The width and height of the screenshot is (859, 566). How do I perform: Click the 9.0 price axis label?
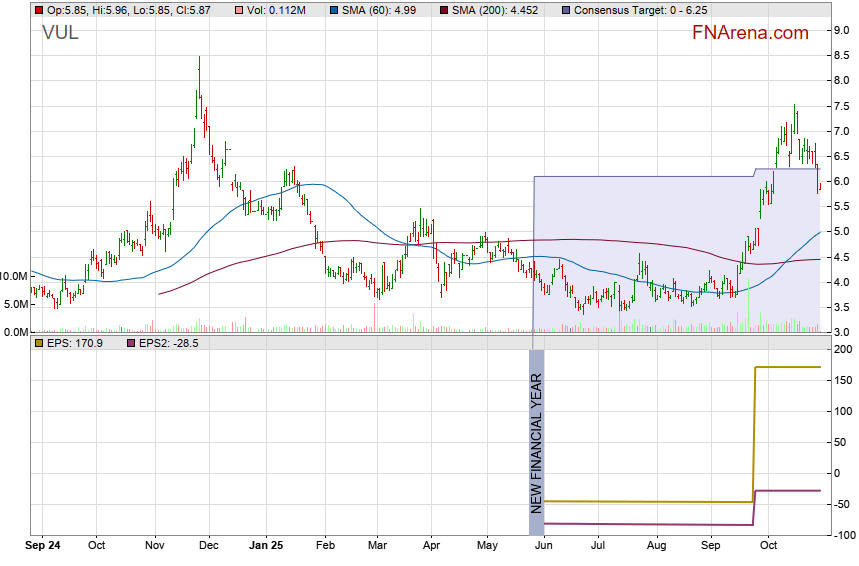tap(841, 30)
